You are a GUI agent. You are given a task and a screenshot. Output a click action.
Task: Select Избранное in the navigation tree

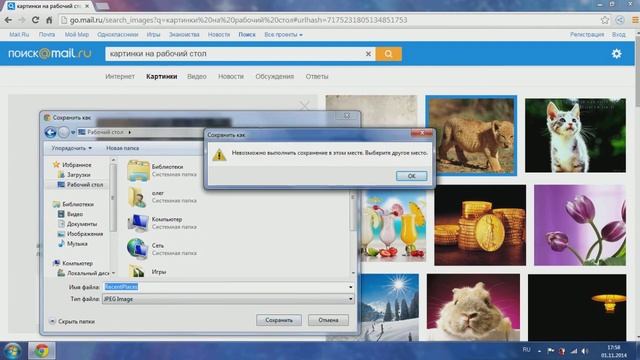tap(72, 165)
